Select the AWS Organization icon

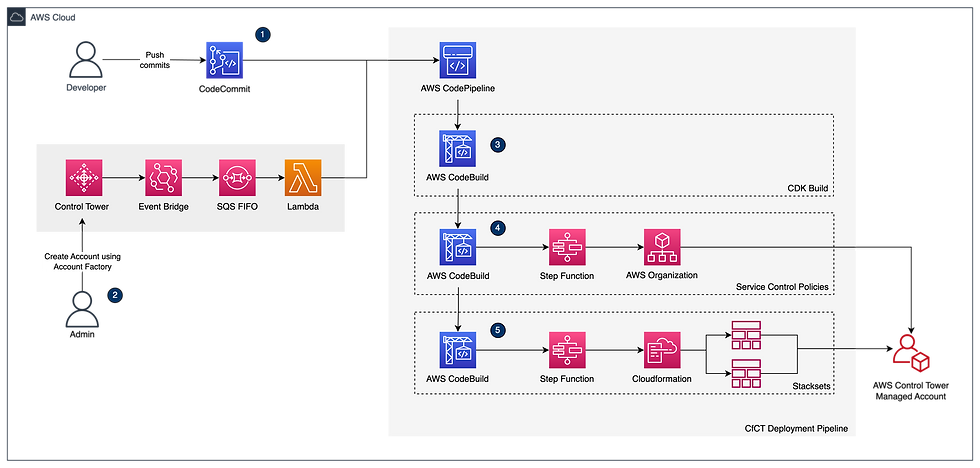pyautogui.click(x=662, y=247)
